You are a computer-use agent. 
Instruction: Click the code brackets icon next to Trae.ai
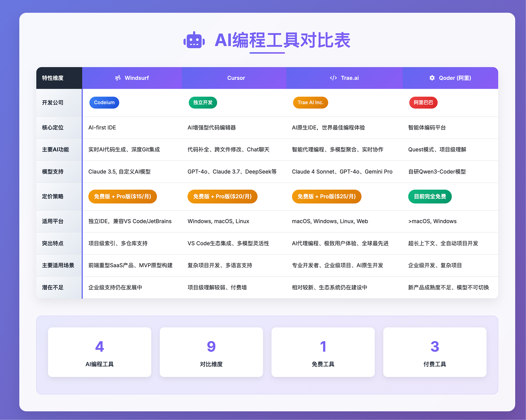[x=333, y=78]
